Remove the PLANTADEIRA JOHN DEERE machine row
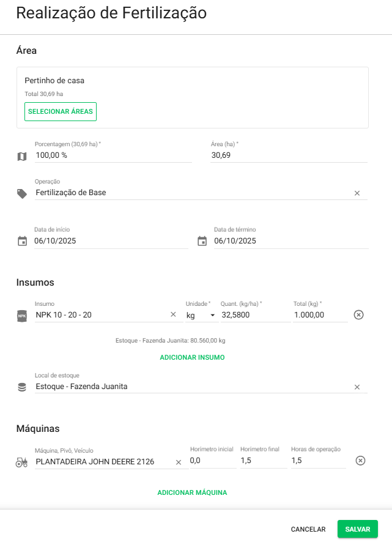Screen dimensions: 392x542 (x=360, y=461)
